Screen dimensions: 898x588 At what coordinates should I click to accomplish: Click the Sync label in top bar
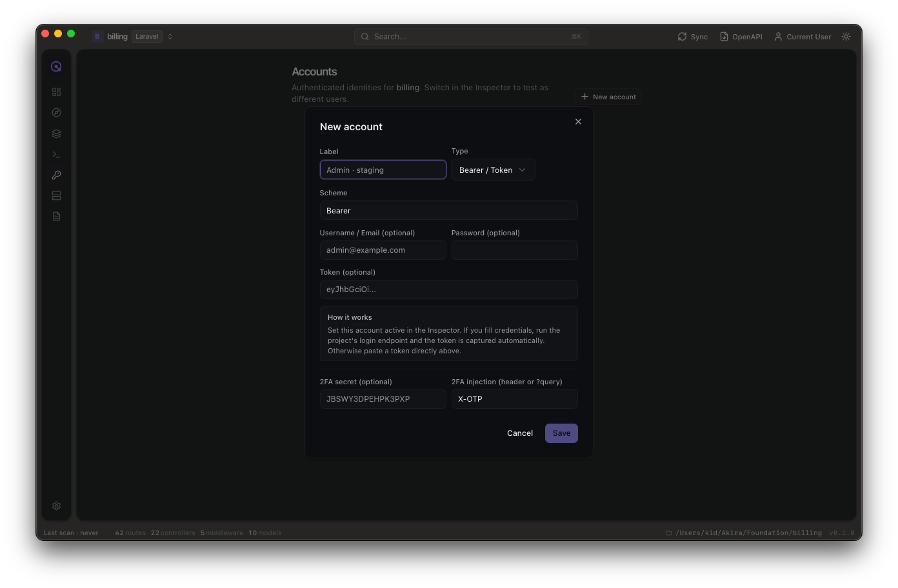pyautogui.click(x=699, y=37)
